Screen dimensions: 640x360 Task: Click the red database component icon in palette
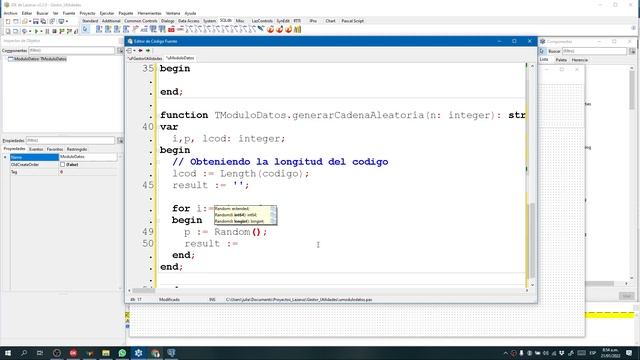[171, 29]
